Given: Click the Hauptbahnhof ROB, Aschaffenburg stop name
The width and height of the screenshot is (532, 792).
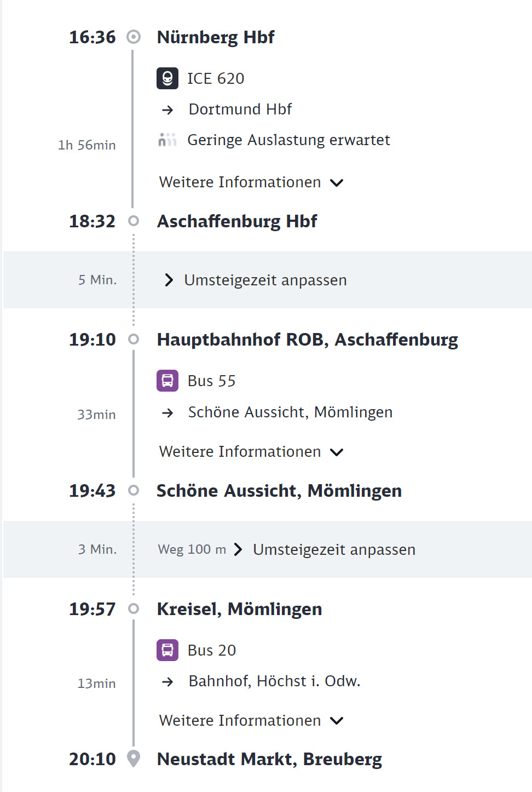Looking at the screenshot, I should 308,340.
